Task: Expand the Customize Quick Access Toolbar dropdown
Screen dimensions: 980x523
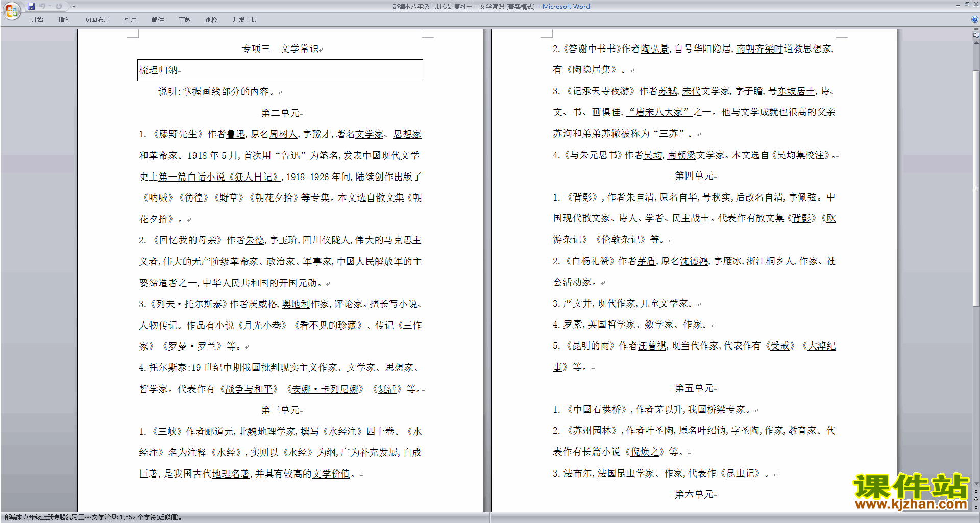Action: [x=73, y=6]
